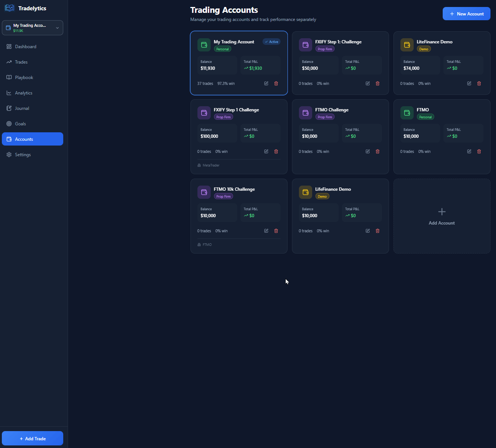Click the 37 trades text
Image resolution: width=496 pixels, height=448 pixels.
click(205, 83)
